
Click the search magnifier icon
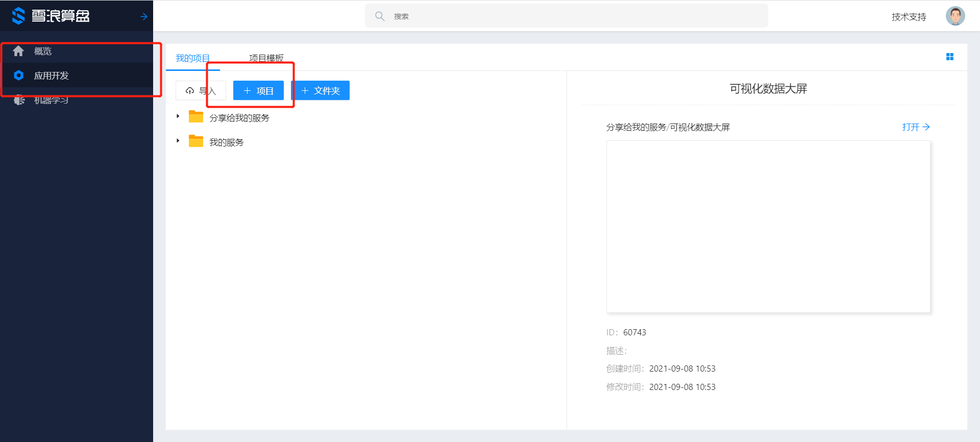[380, 16]
